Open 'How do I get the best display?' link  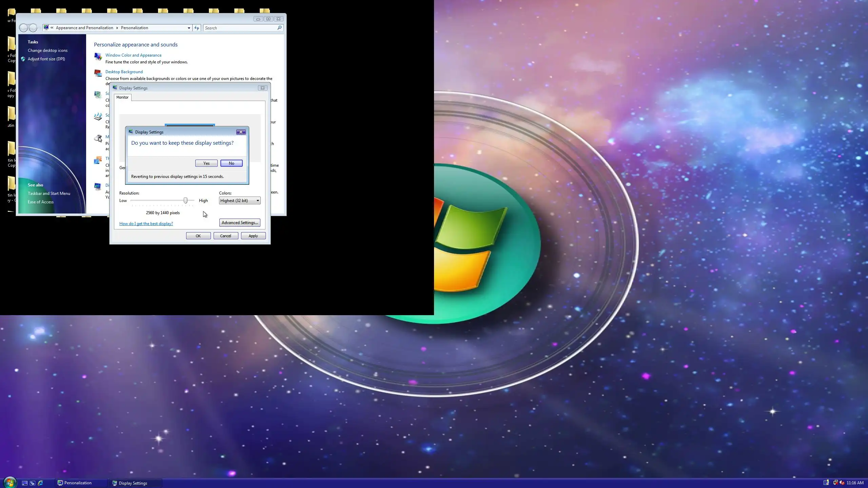146,224
